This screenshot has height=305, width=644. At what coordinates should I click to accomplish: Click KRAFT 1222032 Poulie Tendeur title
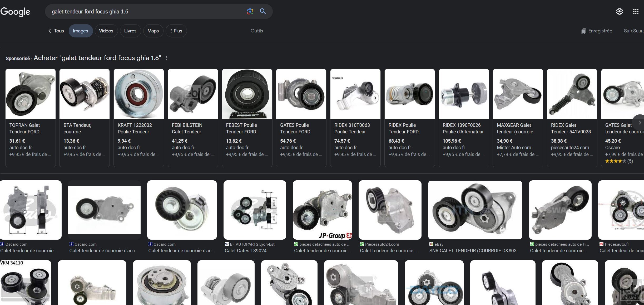pos(135,128)
